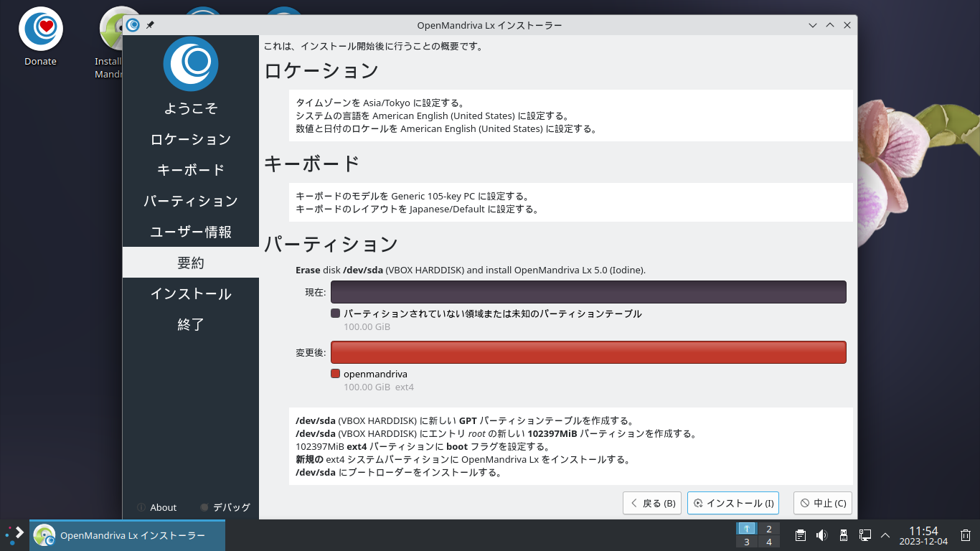Close the installer window
The width and height of the screenshot is (980, 551).
coord(847,25)
